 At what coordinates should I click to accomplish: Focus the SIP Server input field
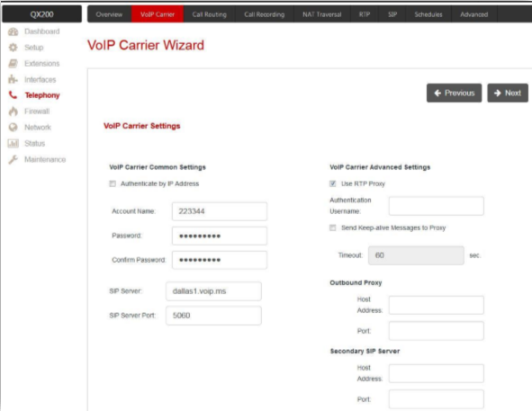pyautogui.click(x=213, y=291)
